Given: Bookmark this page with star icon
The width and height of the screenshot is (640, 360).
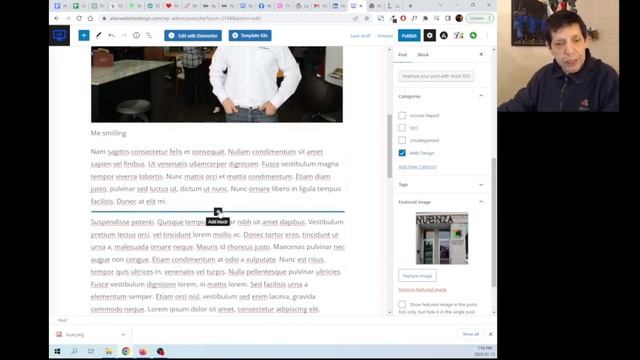Looking at the screenshot, I should coord(367,18).
